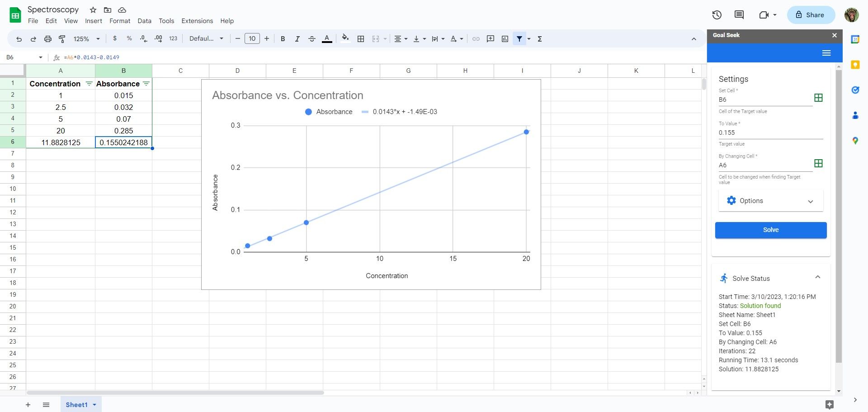Image resolution: width=868 pixels, height=412 pixels.
Task: Click the Insert link icon
Action: pyautogui.click(x=476, y=39)
